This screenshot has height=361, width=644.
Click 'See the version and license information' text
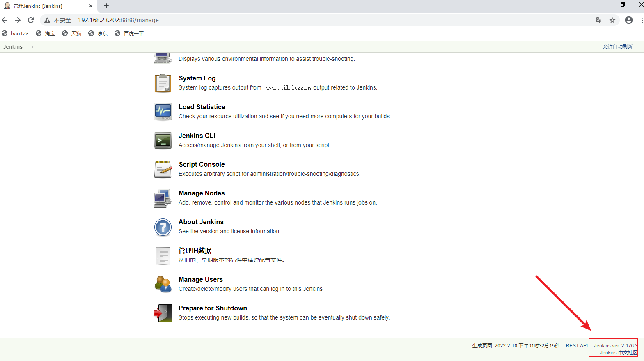pos(229,231)
